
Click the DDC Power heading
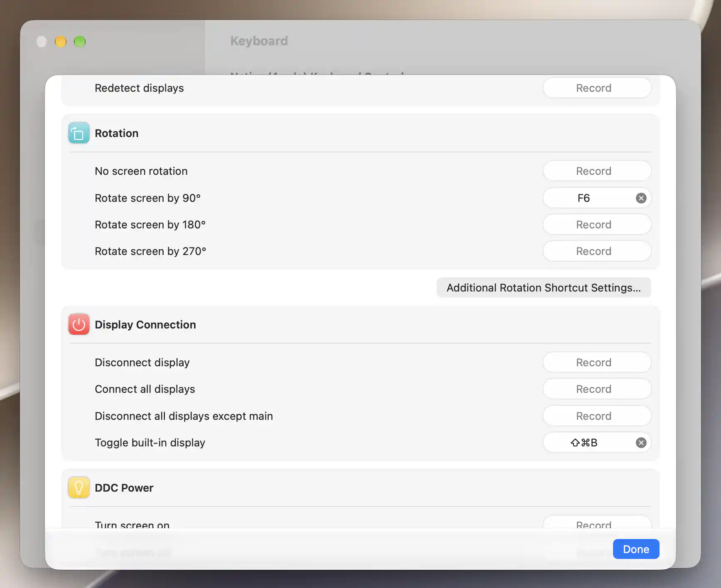124,488
